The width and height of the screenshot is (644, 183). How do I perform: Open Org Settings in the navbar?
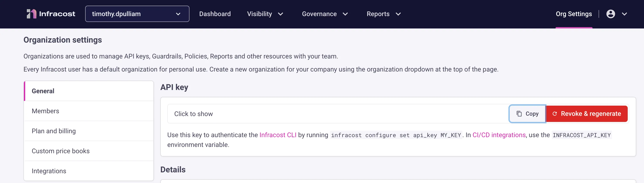pyautogui.click(x=574, y=14)
